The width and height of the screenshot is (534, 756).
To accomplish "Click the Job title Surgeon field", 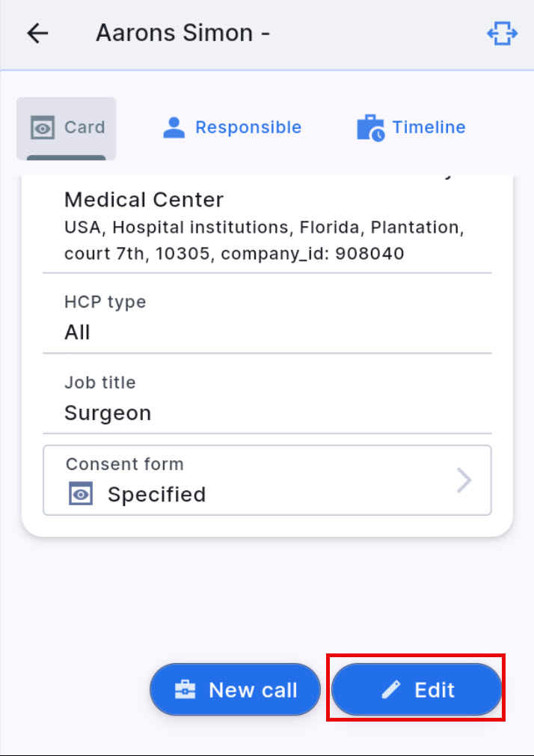I will click(x=266, y=399).
